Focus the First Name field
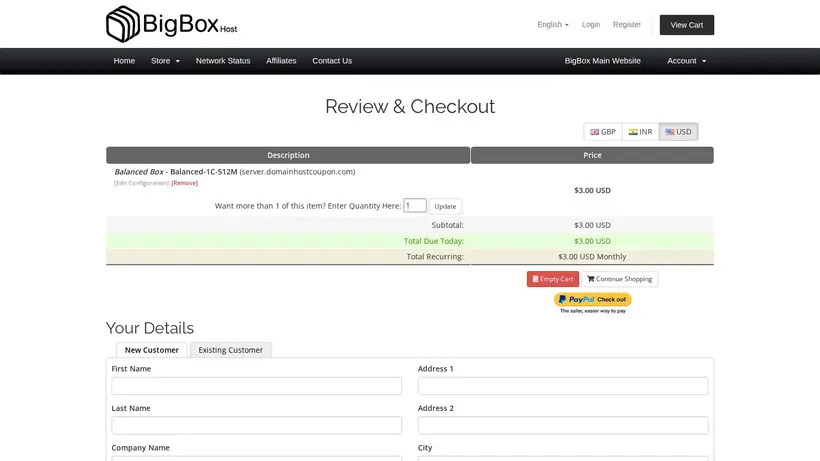The width and height of the screenshot is (820, 461). click(257, 386)
